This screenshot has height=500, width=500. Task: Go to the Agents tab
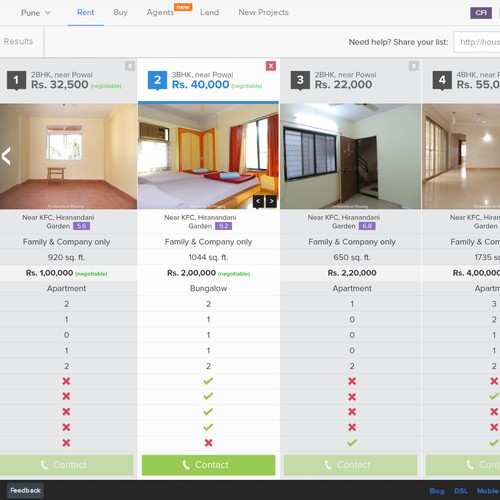coord(160,12)
